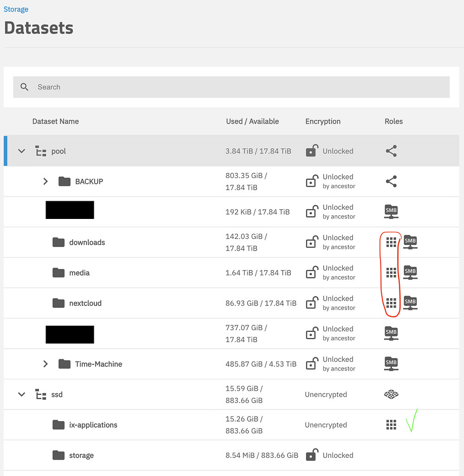Viewport: 464px width, 476px height.
Task: Open the apps role icon on media dataset
Action: pyautogui.click(x=391, y=272)
